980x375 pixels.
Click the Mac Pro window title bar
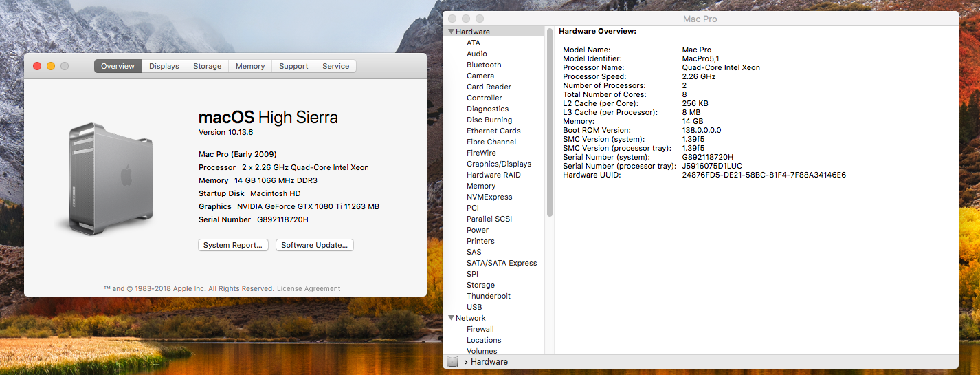pyautogui.click(x=700, y=19)
